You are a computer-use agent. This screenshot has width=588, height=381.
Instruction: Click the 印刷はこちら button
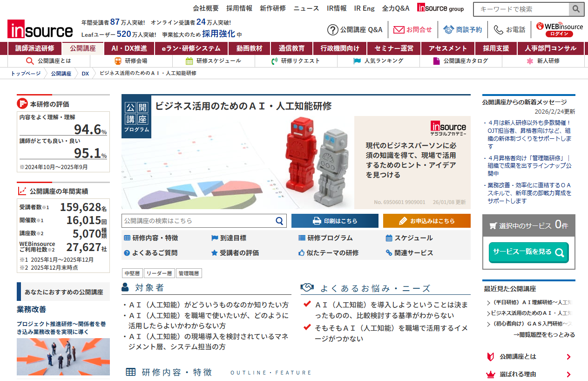[335, 221]
